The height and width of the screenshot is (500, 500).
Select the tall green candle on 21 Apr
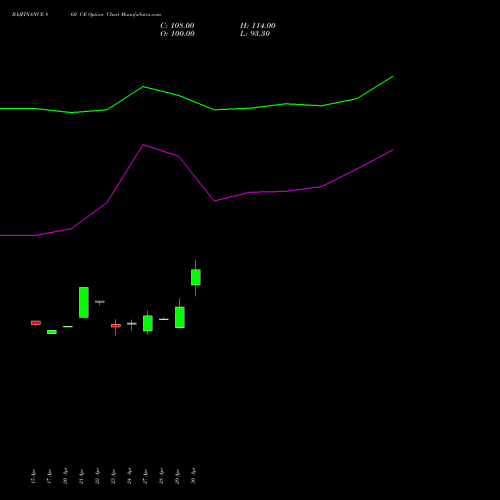point(84,302)
